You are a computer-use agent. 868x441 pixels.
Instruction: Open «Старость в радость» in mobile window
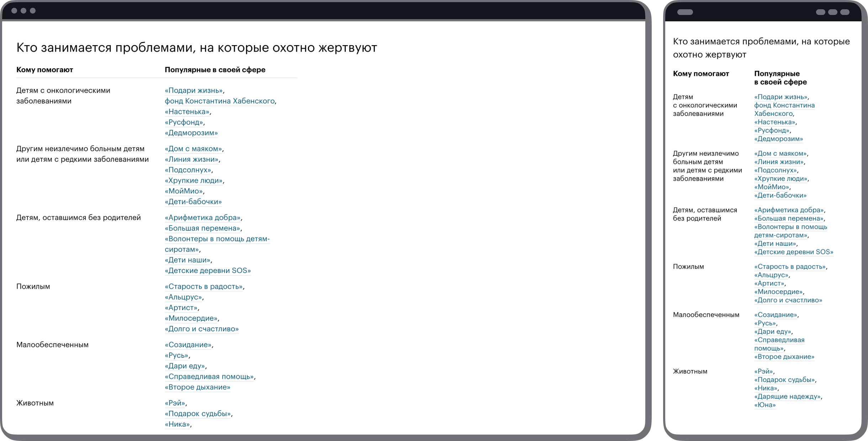(790, 267)
